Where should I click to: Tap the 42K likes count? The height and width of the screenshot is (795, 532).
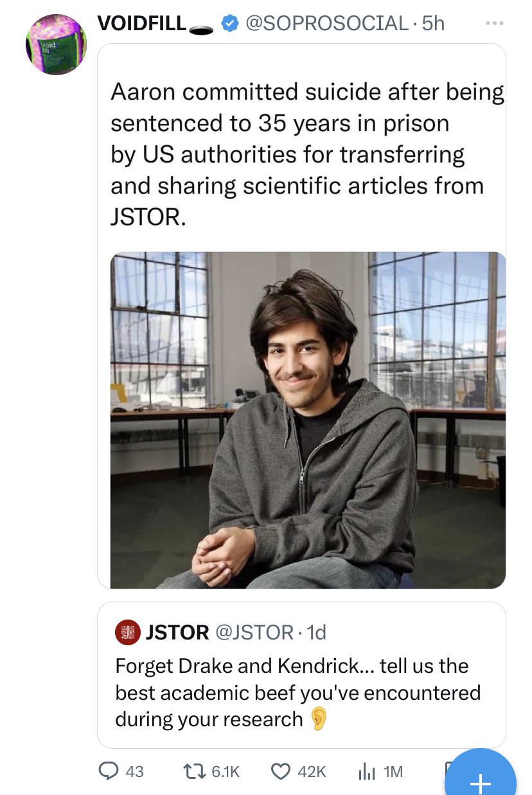pos(312,771)
